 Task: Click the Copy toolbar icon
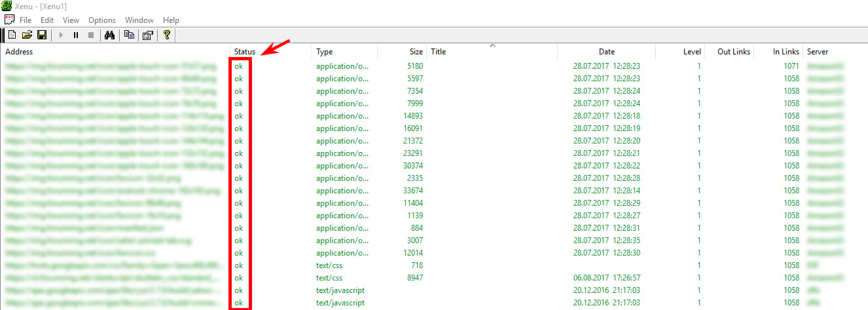tap(129, 35)
